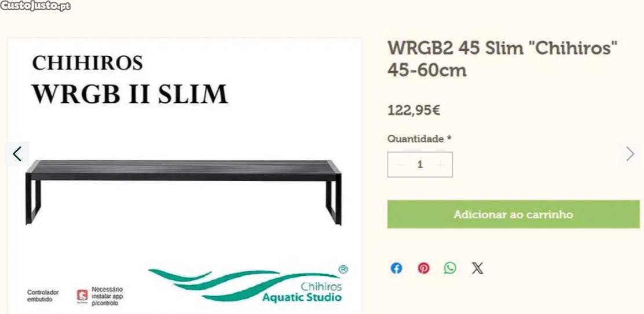Viewport: 644px width, 314px height.
Task: Decrease quantity with minus button
Action: click(x=399, y=164)
